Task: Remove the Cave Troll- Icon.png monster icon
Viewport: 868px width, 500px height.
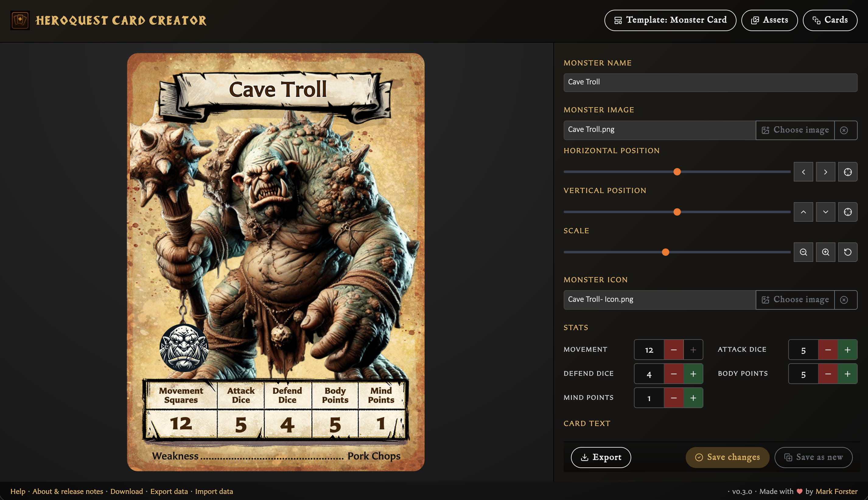Action: point(844,300)
